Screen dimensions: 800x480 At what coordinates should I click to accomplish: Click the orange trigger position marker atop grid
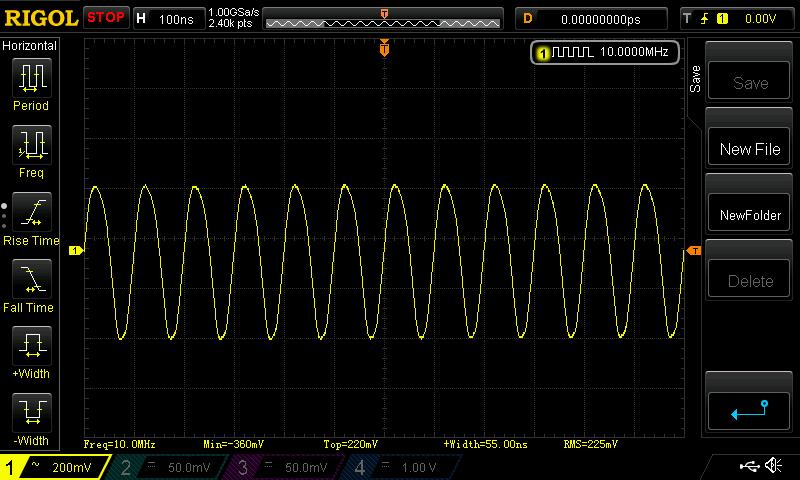pyautogui.click(x=384, y=47)
